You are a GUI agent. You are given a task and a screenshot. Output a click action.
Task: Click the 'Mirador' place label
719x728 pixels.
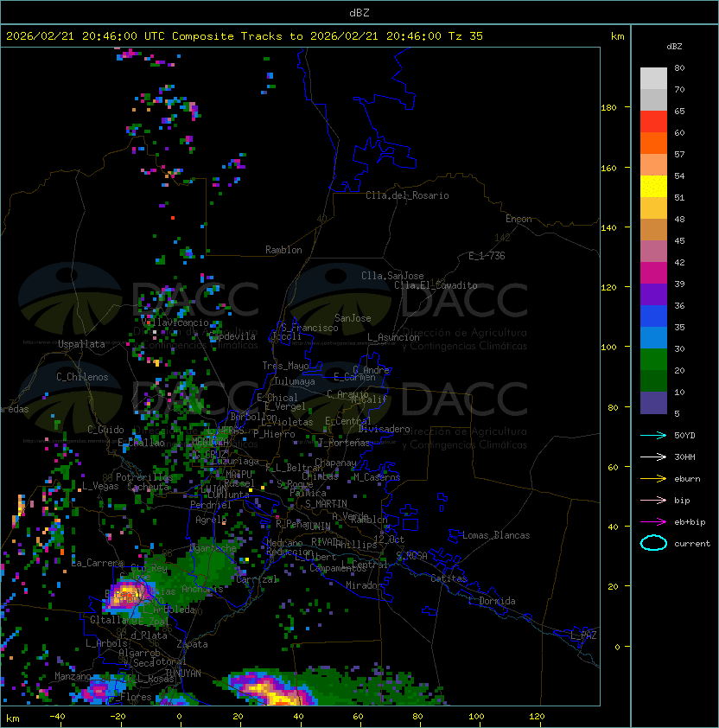point(364,585)
